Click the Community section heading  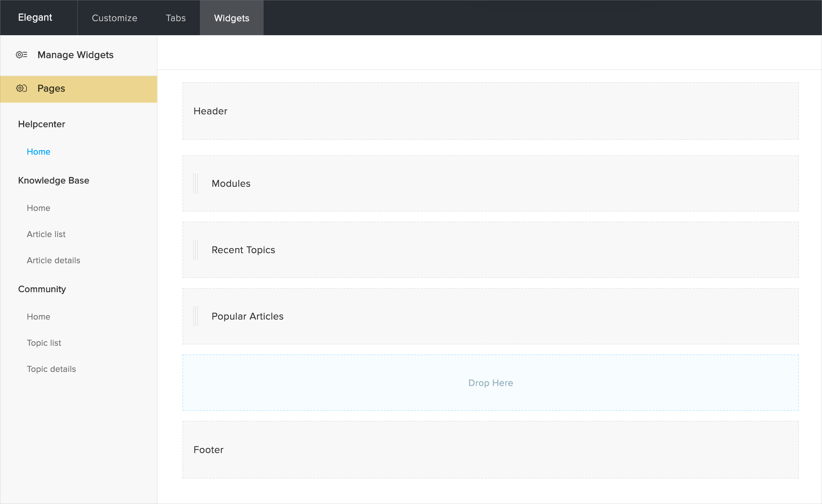click(x=42, y=289)
